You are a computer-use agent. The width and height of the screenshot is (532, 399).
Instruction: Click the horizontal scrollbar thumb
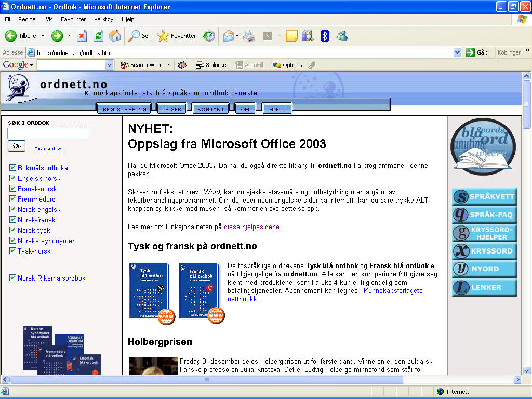(x=207, y=379)
